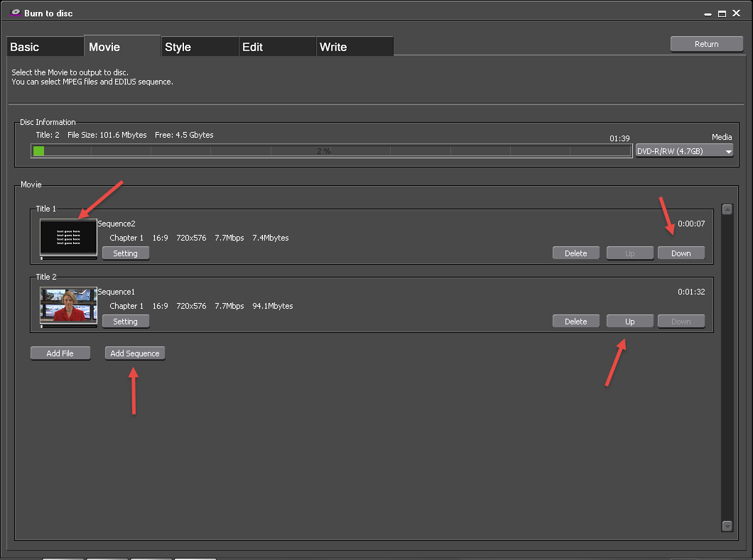
Task: Open the Style tab
Action: coord(199,47)
